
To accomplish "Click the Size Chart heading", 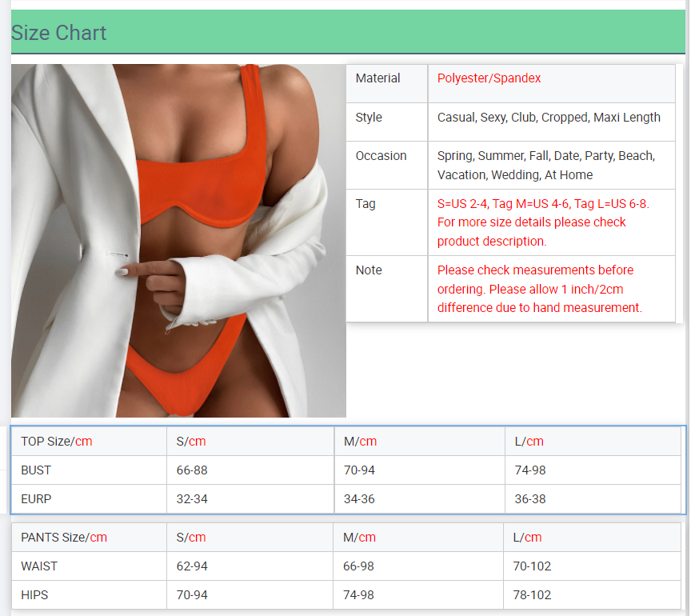I will click(x=59, y=33).
